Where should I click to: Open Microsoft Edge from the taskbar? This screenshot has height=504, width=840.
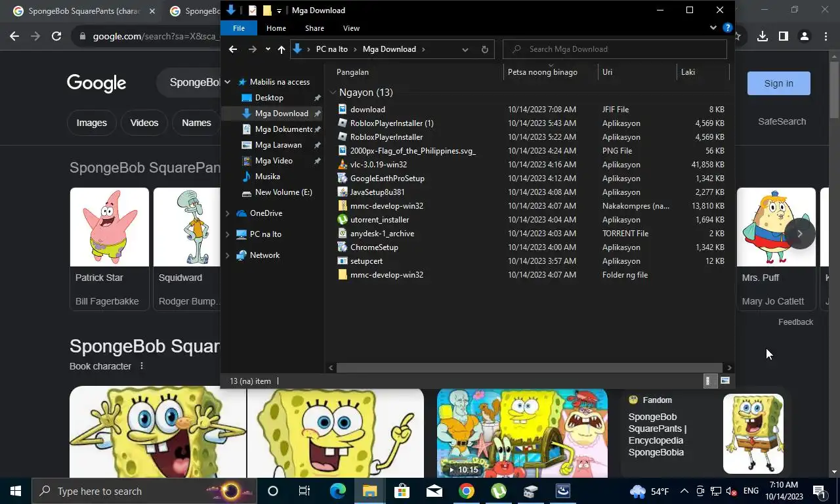(x=337, y=491)
